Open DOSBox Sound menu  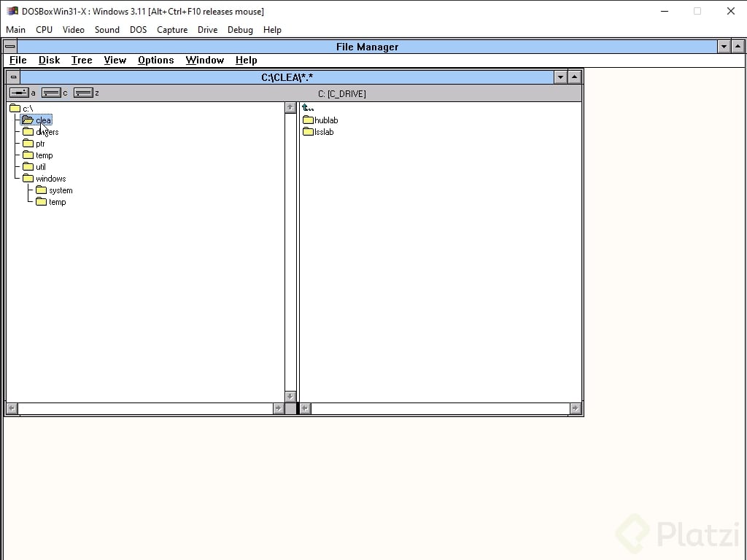[x=107, y=29]
